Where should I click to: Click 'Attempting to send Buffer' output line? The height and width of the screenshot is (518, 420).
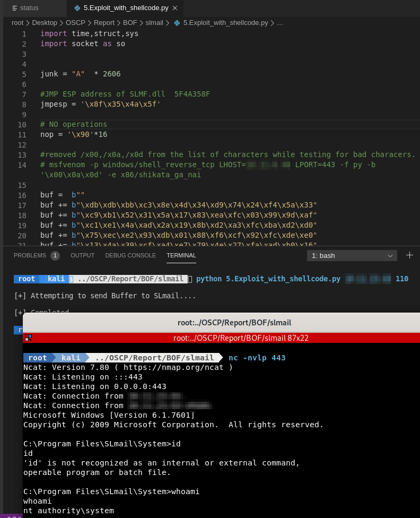(x=105, y=296)
